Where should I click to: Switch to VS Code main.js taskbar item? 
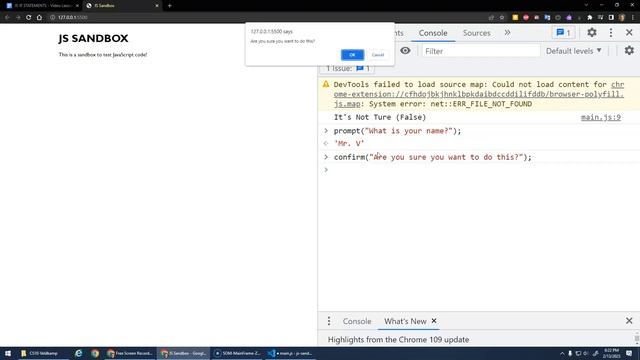tap(290, 353)
